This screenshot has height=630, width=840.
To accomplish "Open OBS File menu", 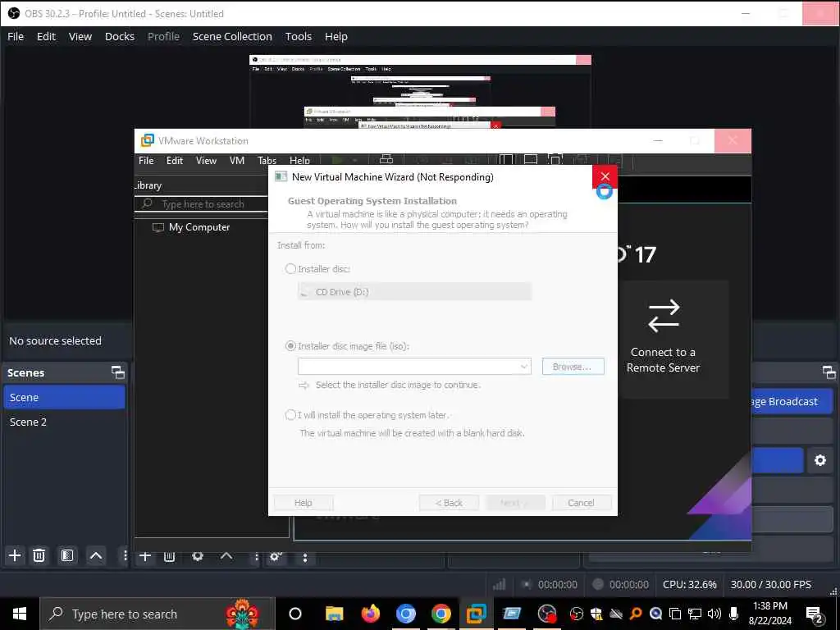I will point(16,36).
